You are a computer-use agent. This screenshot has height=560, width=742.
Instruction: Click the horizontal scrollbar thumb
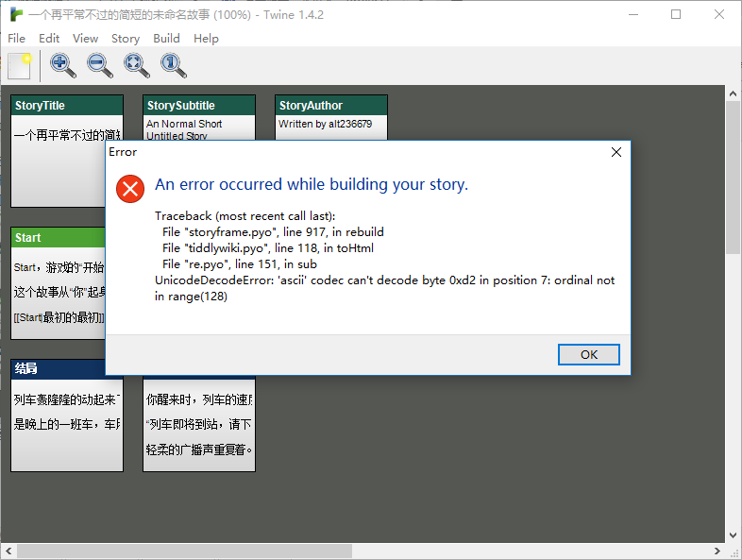184,551
